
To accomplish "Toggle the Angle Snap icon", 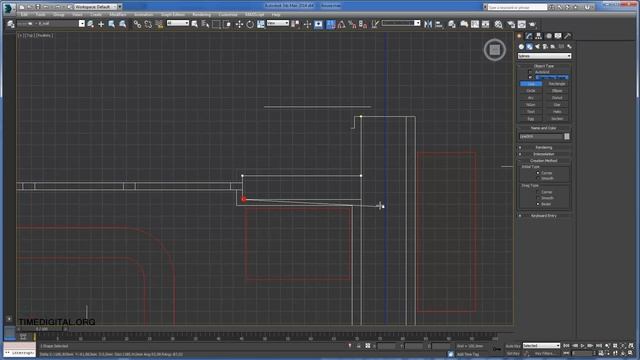I will (341, 24).
